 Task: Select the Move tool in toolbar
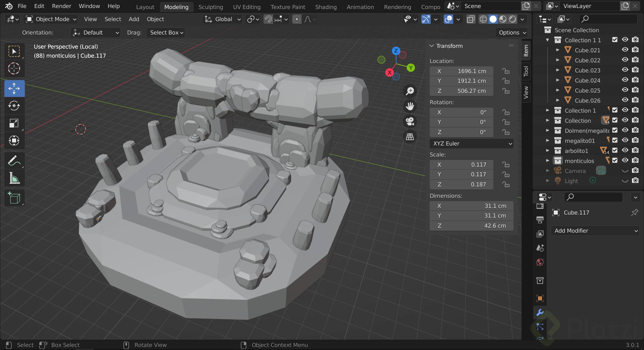coord(14,89)
